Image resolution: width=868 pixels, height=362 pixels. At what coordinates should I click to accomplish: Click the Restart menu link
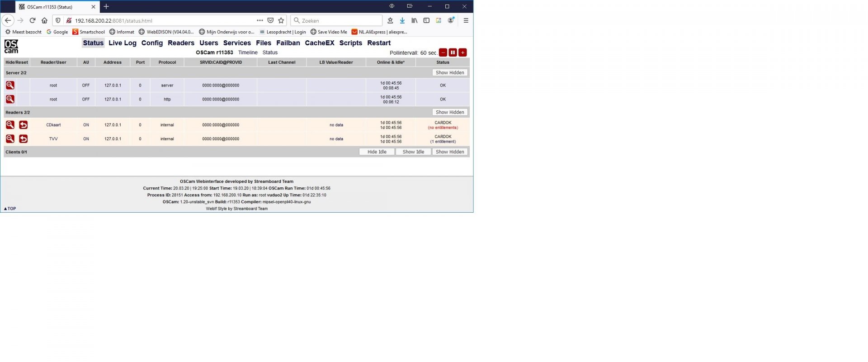pos(379,43)
